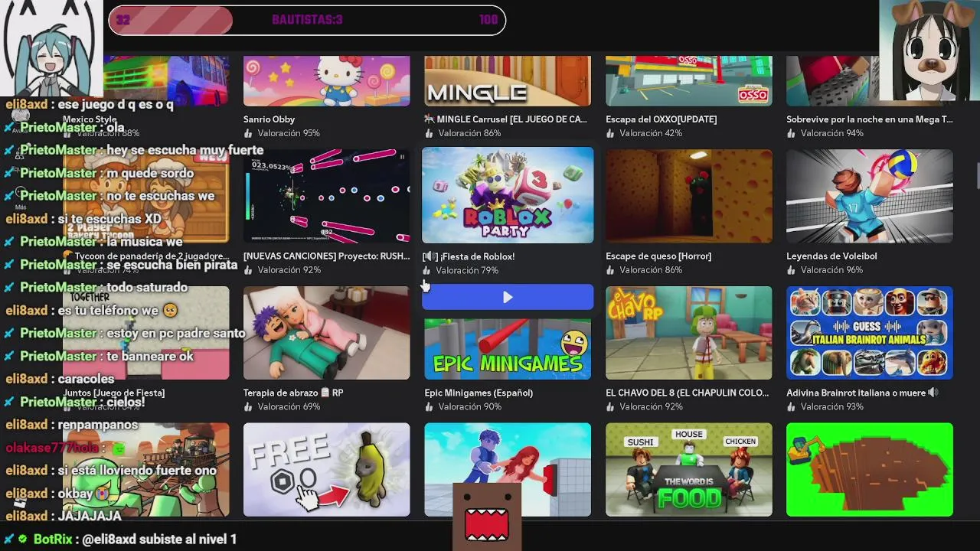Click the Terapia de abrazo RP title
The height and width of the screenshot is (551, 980).
click(x=293, y=393)
